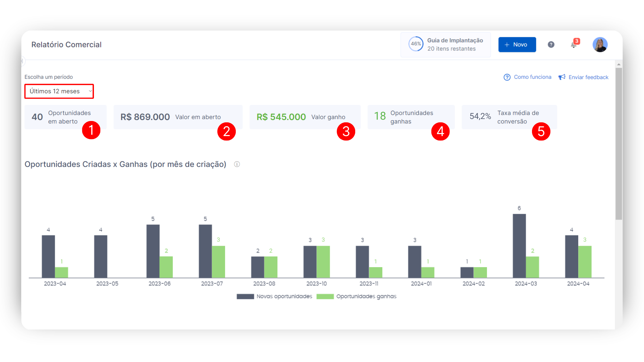Open the Últimos 12 meses period dropdown
The width and height of the screenshot is (644, 362).
[59, 91]
